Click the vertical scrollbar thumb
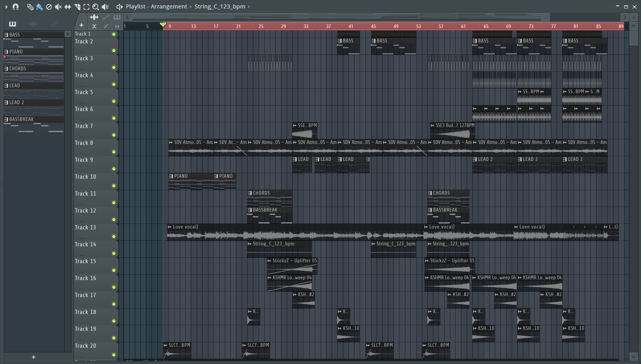The width and height of the screenshot is (641, 364). [633, 38]
